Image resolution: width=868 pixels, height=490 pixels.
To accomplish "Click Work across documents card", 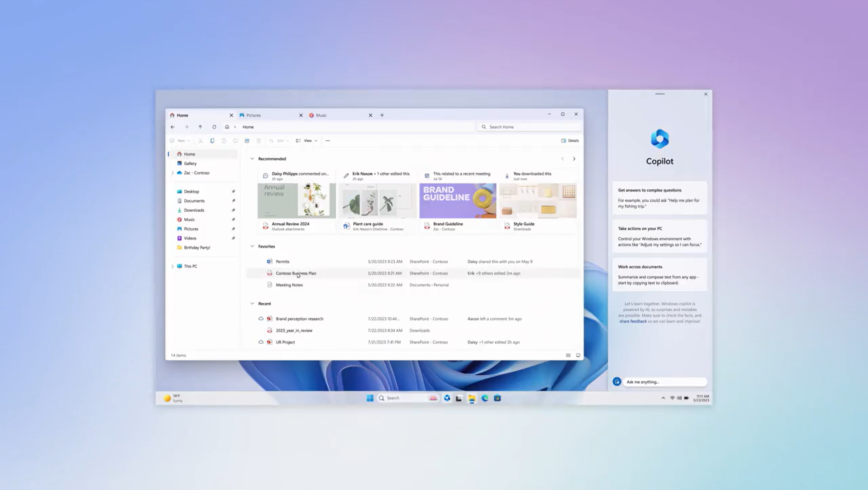I will tap(660, 275).
